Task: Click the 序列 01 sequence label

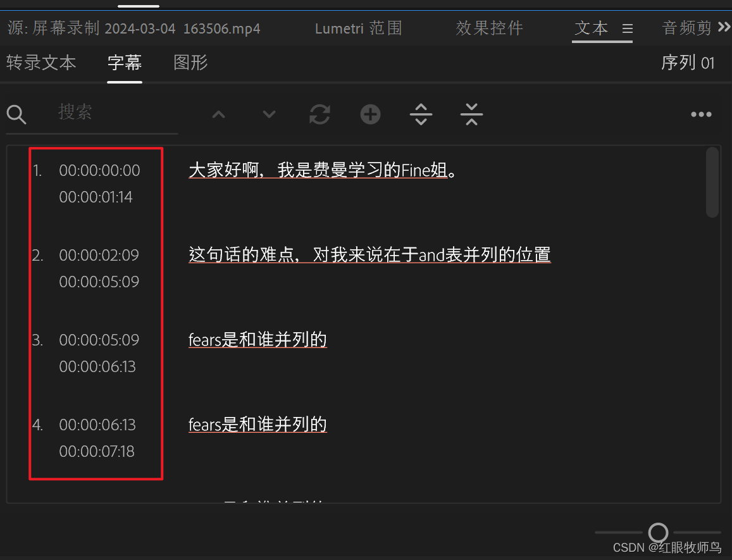Action: (688, 63)
